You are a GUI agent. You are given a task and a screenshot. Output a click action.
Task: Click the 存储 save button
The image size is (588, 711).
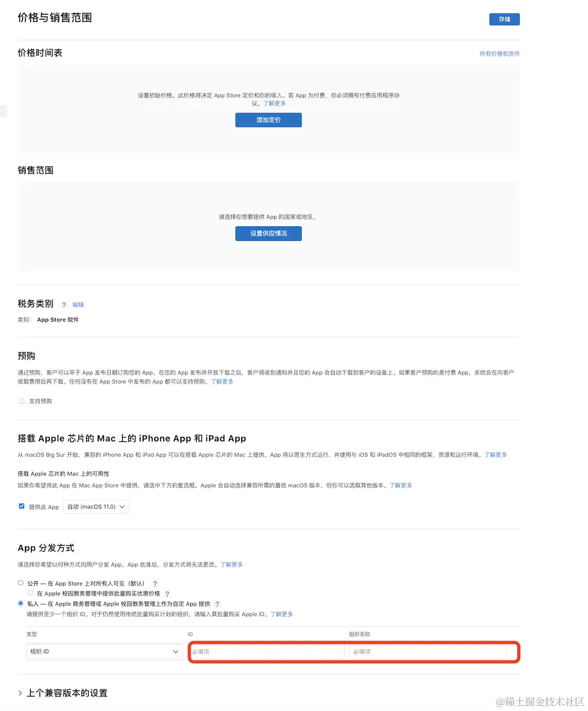pyautogui.click(x=504, y=19)
